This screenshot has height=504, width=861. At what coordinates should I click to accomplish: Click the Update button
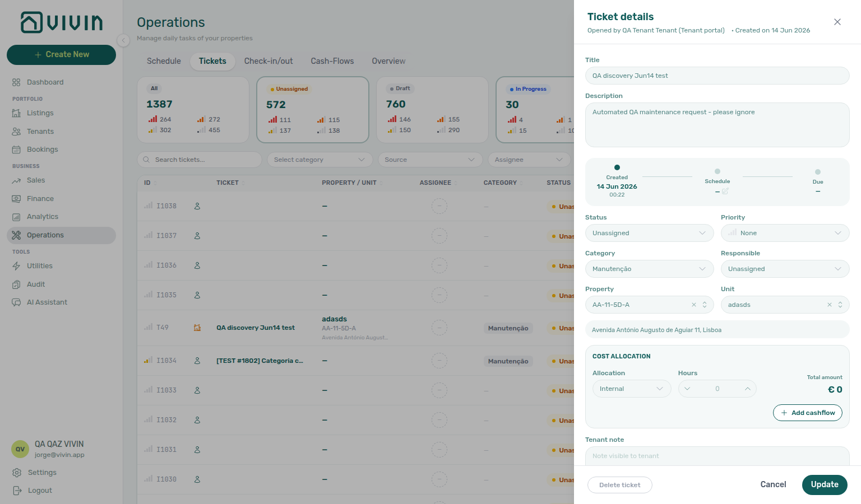coord(825,484)
